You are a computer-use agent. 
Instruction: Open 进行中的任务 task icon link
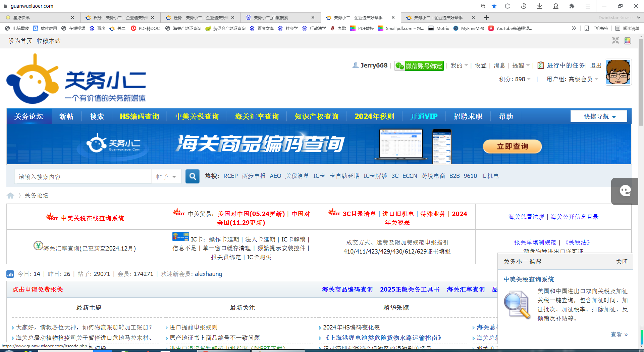[561, 65]
